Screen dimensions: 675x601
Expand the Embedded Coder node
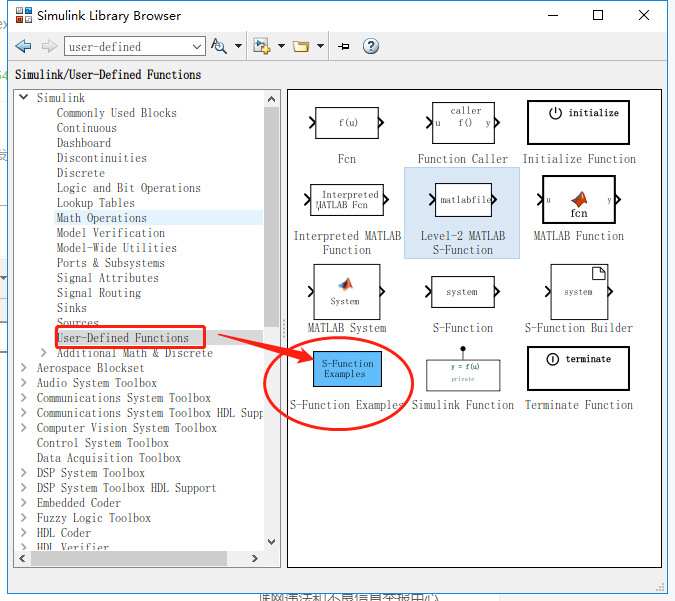point(24,503)
